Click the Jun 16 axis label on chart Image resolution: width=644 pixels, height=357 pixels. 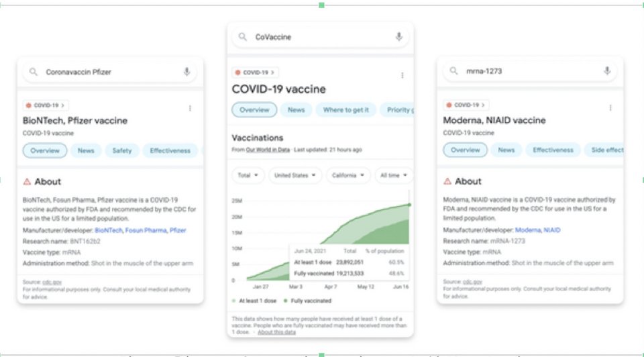click(401, 287)
